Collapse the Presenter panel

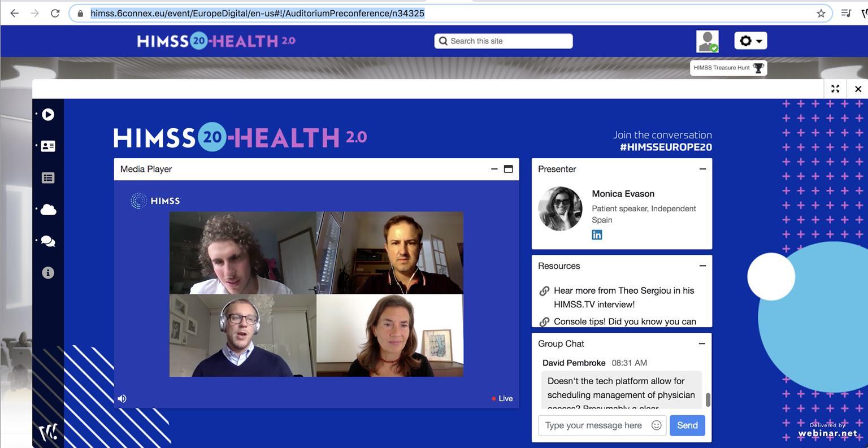[x=702, y=169]
